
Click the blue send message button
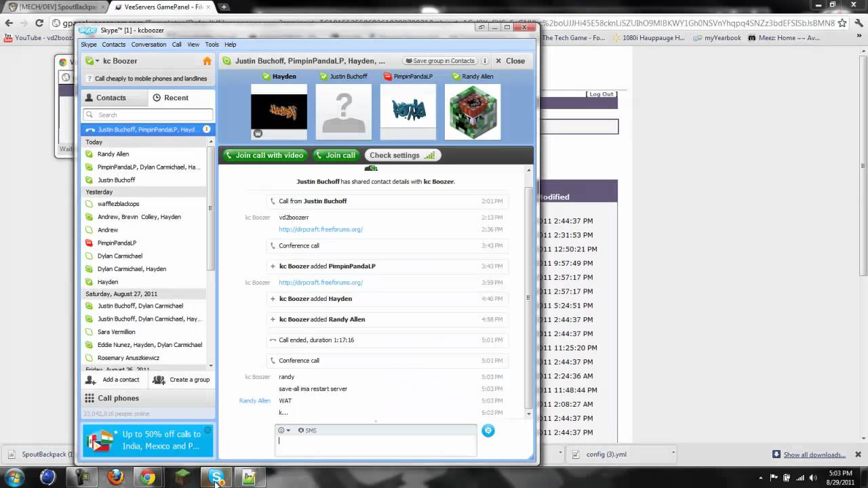[x=488, y=430]
